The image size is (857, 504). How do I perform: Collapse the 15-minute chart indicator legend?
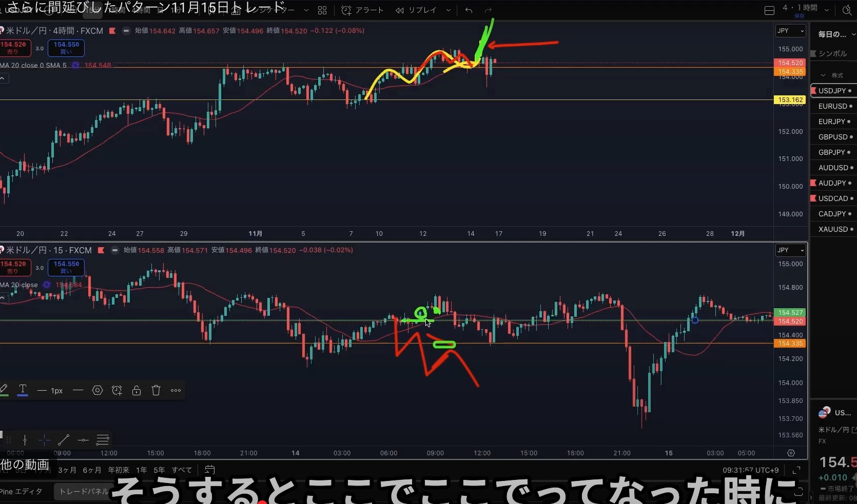click(3, 298)
